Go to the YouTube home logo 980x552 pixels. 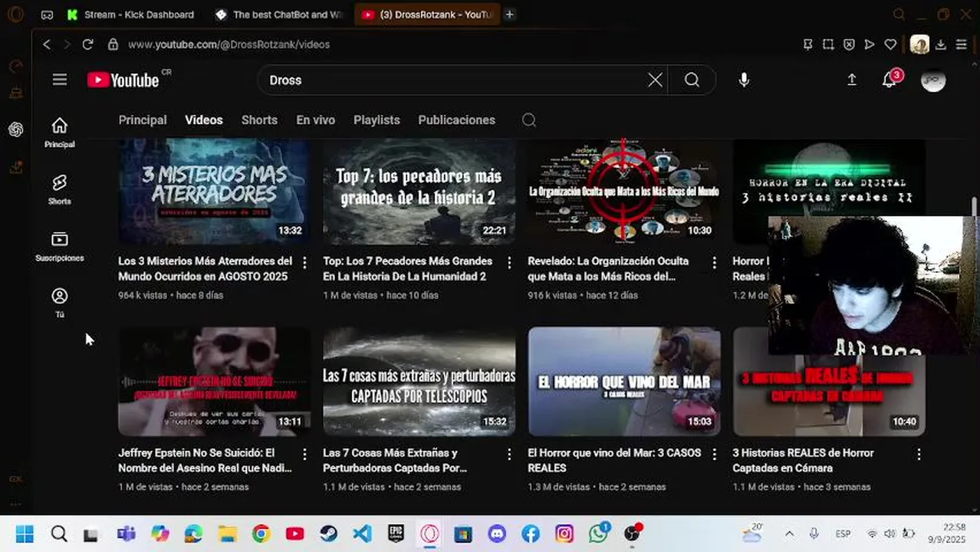[123, 80]
